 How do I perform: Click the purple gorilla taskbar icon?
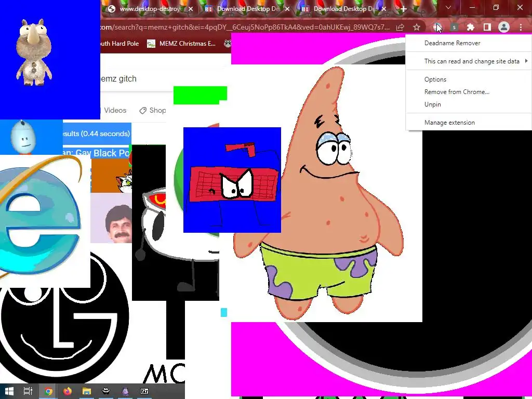tap(125, 391)
